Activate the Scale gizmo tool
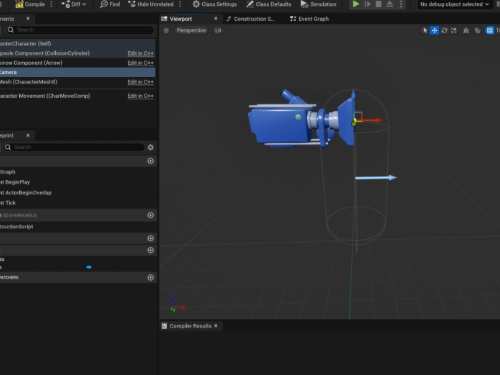The width and height of the screenshot is (500, 375). (454, 31)
